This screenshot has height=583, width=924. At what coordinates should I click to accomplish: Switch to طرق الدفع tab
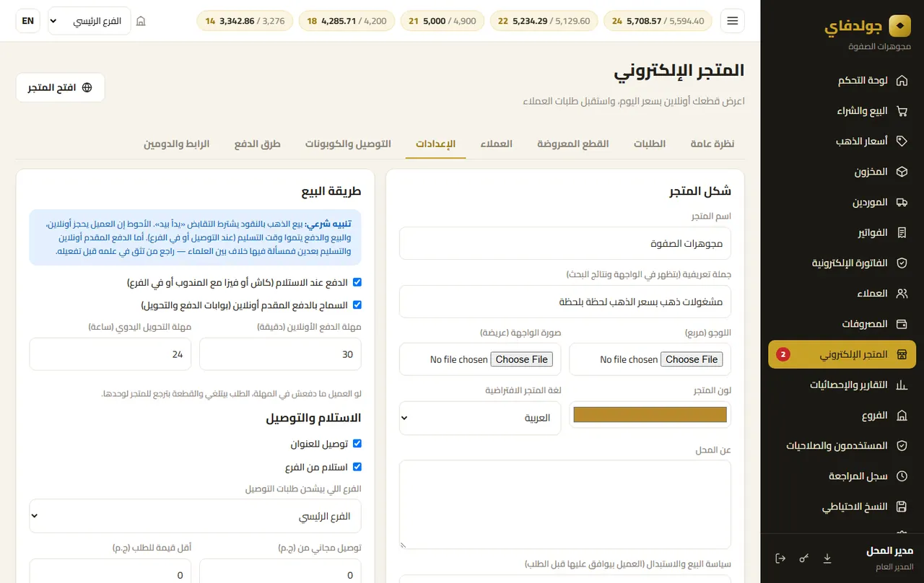click(258, 144)
